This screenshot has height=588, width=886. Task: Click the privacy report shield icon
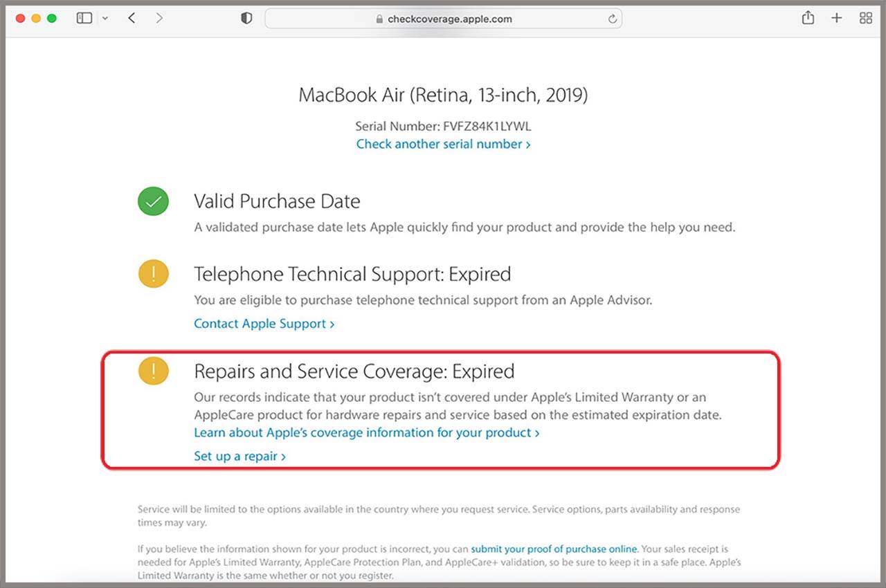(246, 19)
